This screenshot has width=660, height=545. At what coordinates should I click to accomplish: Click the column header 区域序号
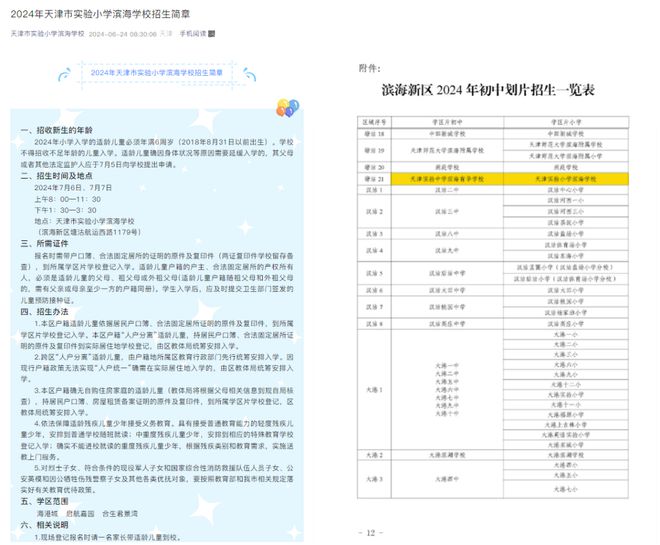coord(374,122)
